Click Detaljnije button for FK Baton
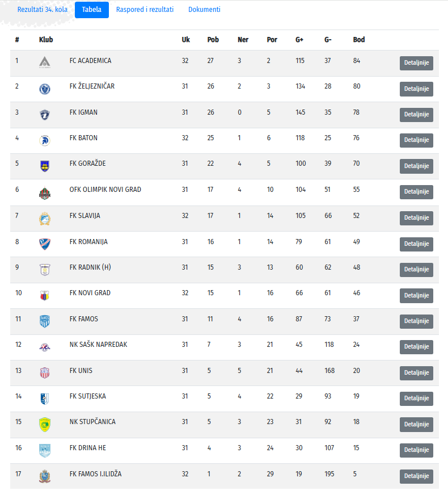The height and width of the screenshot is (503, 448). 416,140
